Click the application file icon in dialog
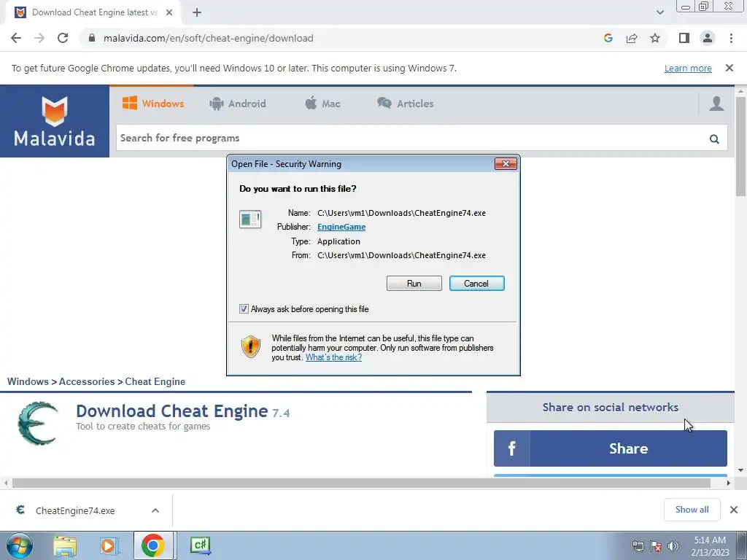 [x=250, y=219]
